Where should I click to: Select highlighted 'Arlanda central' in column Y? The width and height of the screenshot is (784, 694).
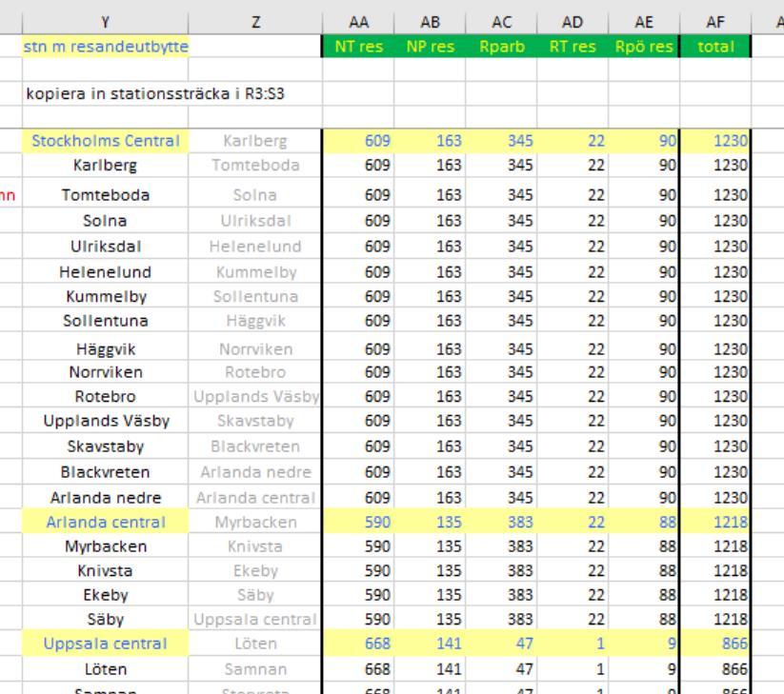point(105,522)
